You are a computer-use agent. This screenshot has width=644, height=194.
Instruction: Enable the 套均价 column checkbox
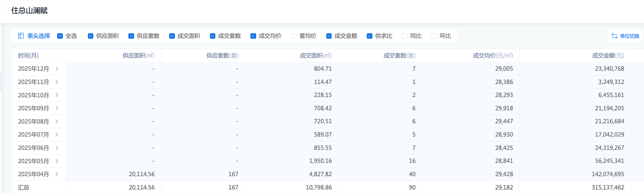(x=294, y=36)
